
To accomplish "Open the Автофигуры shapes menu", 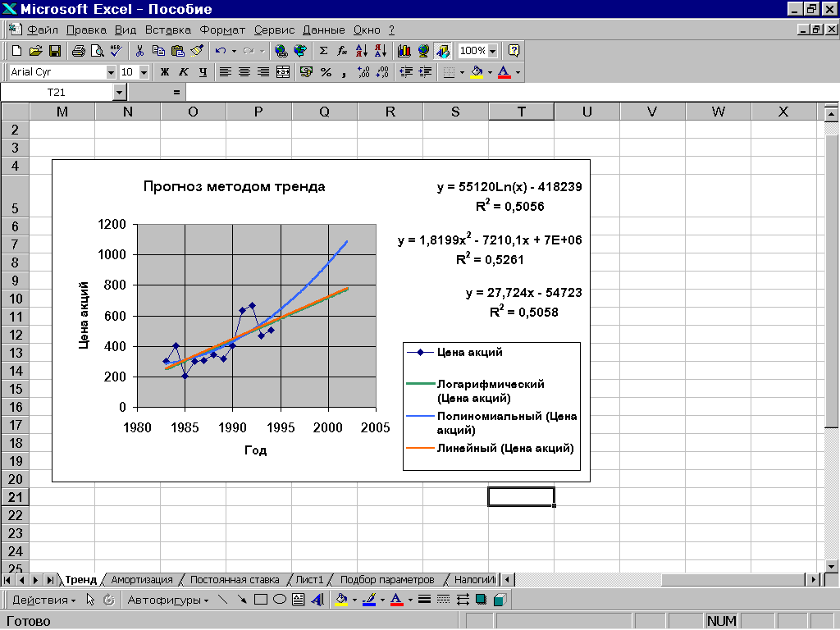I will pyautogui.click(x=167, y=600).
